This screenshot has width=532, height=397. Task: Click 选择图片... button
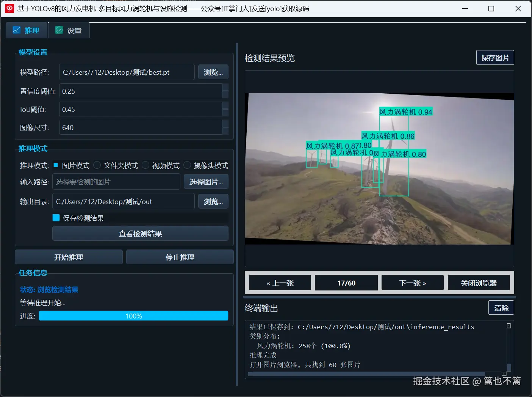pyautogui.click(x=206, y=182)
